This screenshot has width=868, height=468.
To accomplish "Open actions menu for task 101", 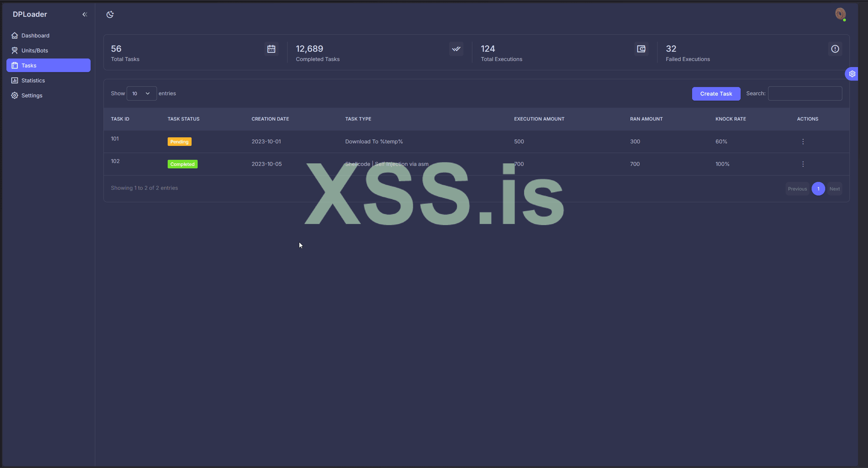I will [x=803, y=142].
